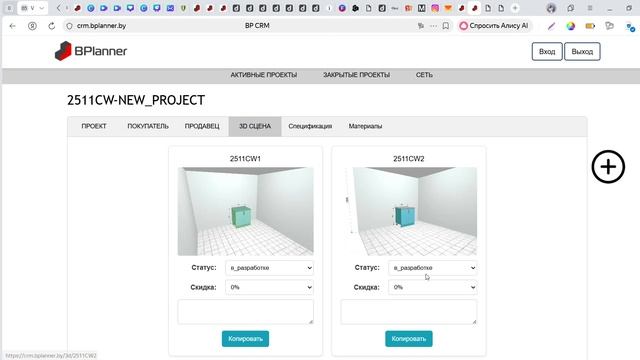Click the color wheel extension icon

(571, 26)
